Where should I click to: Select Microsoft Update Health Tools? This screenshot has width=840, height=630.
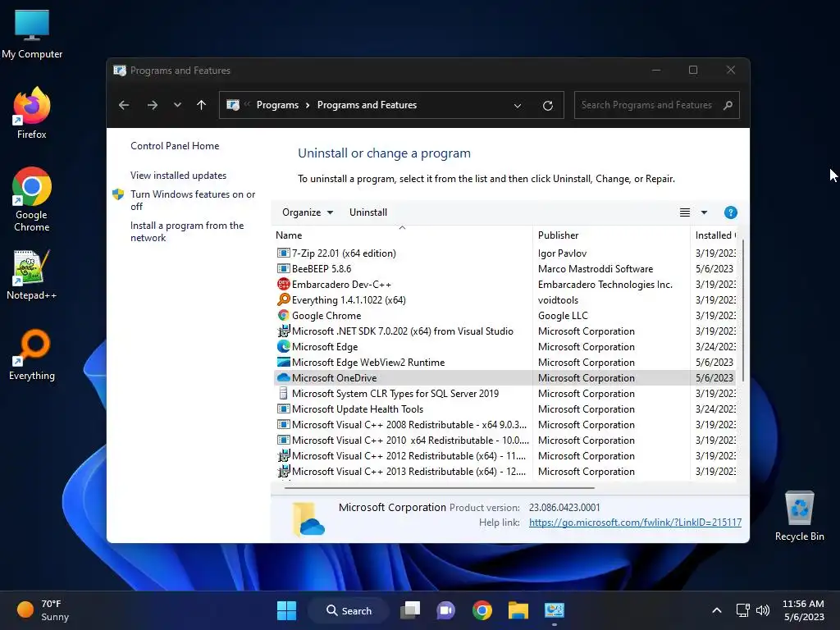358,409
